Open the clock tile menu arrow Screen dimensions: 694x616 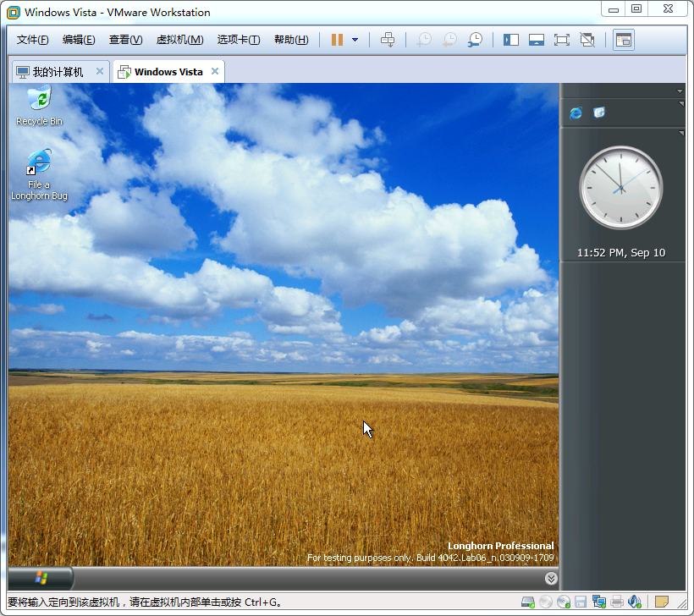tap(681, 133)
